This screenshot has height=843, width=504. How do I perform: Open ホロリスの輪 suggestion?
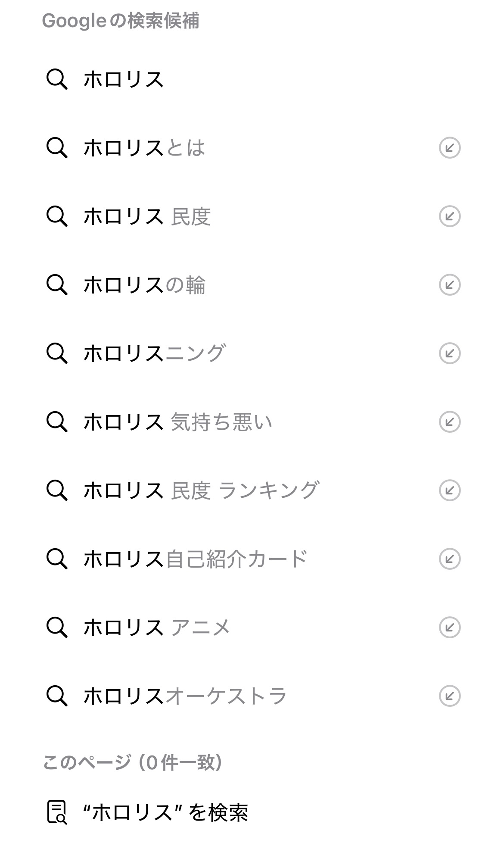coord(144,285)
